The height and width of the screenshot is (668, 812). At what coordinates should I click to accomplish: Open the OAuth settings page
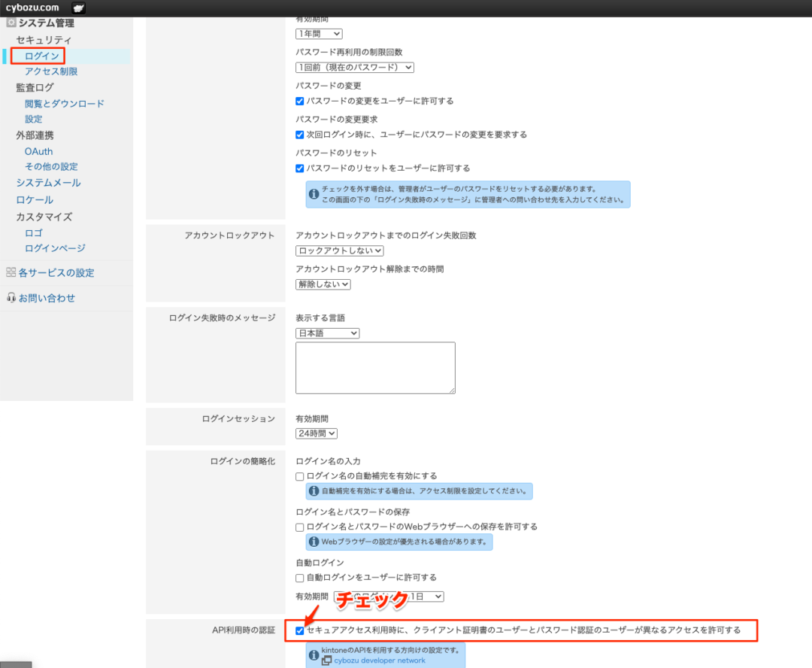pyautogui.click(x=38, y=150)
